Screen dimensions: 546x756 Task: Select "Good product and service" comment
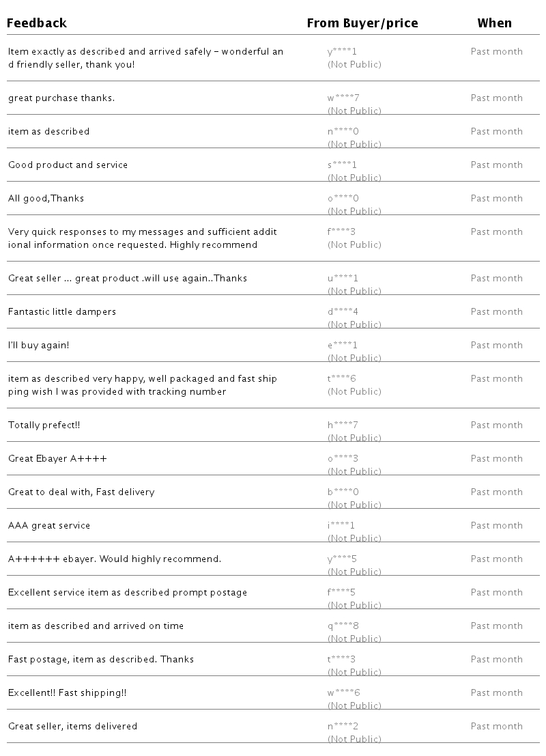pos(68,165)
